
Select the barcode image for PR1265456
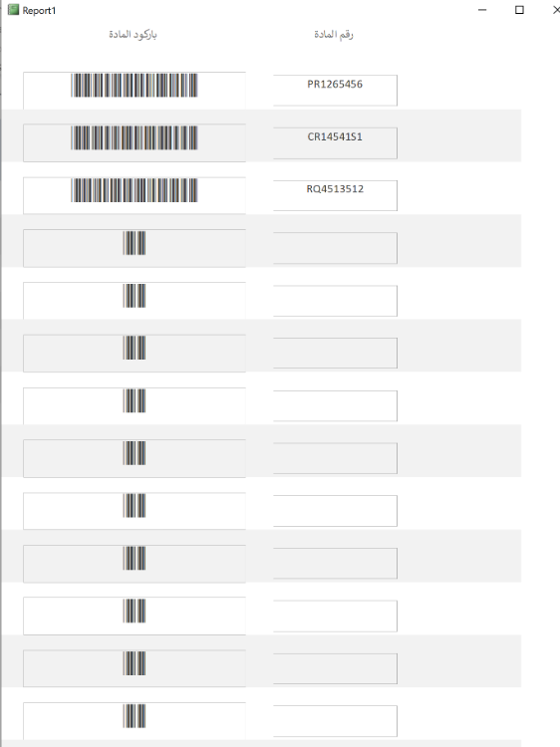[135, 86]
